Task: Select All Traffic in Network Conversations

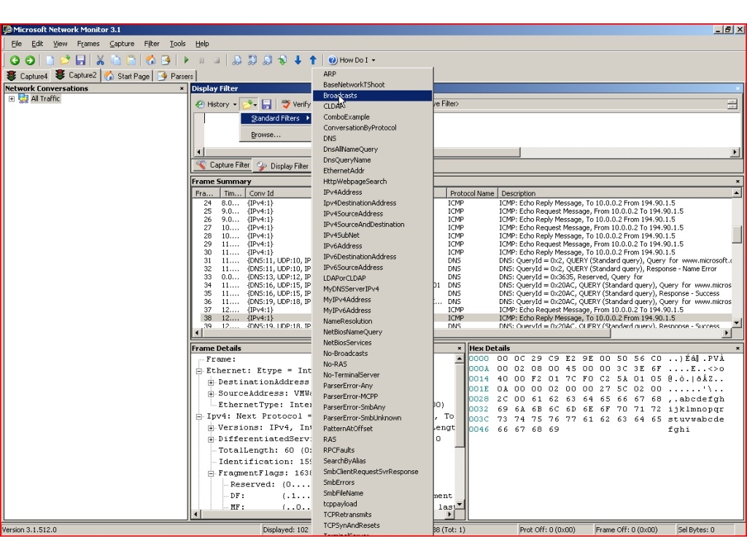Action: pos(45,98)
